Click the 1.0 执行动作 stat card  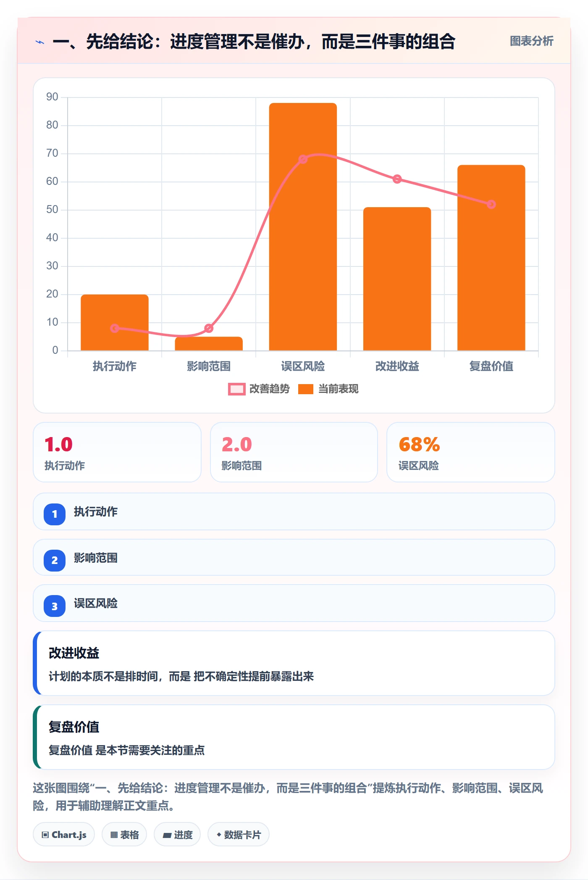(117, 452)
